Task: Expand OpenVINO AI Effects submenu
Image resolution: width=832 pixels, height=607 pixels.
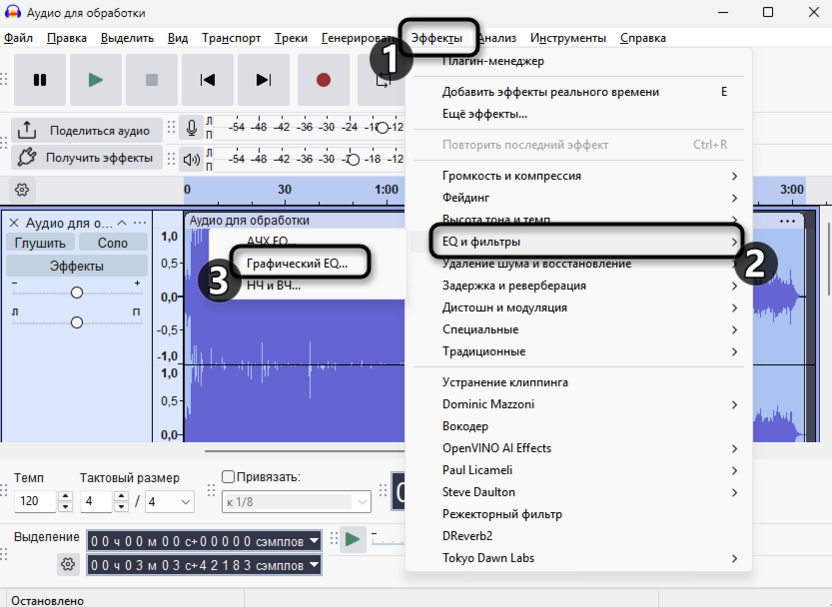Action: tap(578, 448)
